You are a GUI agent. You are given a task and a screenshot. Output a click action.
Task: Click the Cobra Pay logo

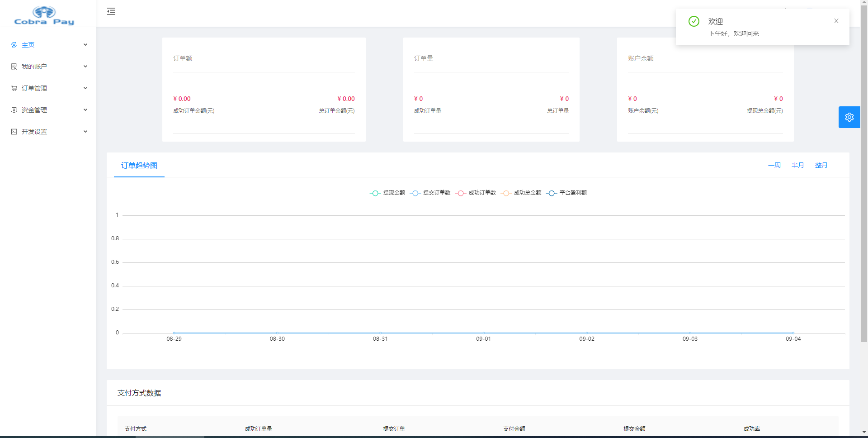click(44, 15)
